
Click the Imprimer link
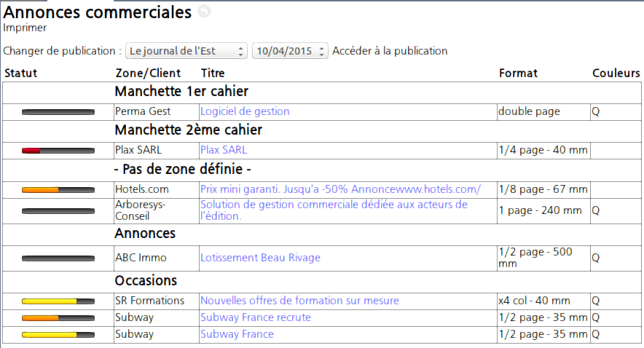pyautogui.click(x=25, y=28)
